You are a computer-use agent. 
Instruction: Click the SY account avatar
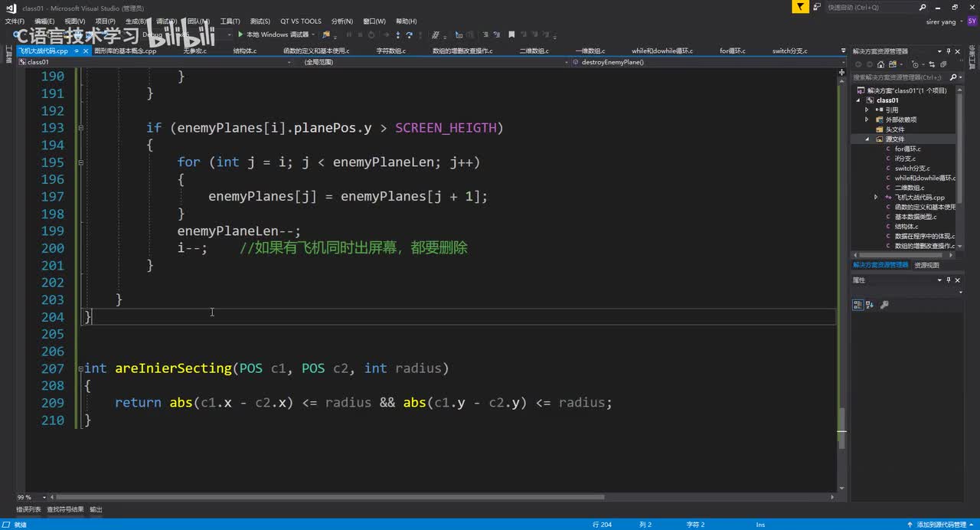pyautogui.click(x=971, y=21)
